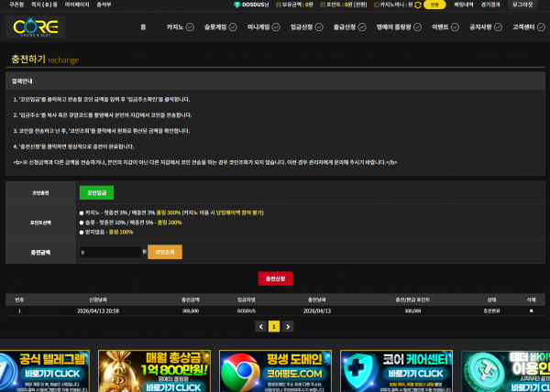Screen dimensions: 550x392
Task: Click the CORE casino logo
Action: 35,28
